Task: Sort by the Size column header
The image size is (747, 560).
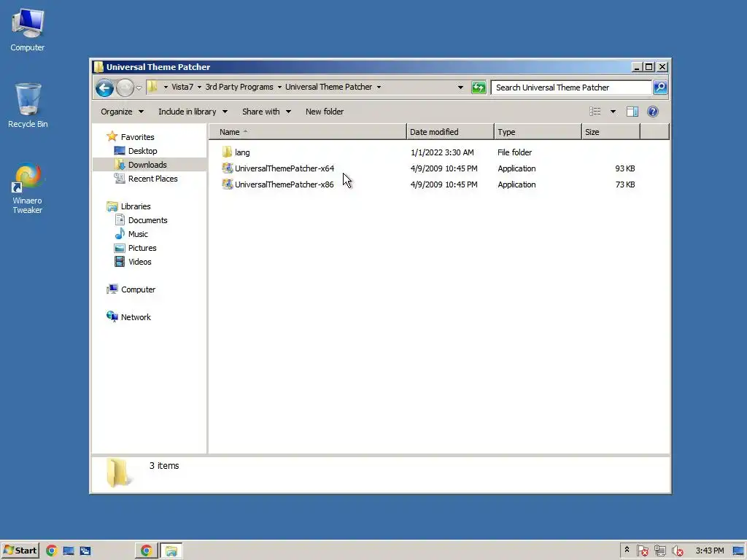Action: click(611, 132)
